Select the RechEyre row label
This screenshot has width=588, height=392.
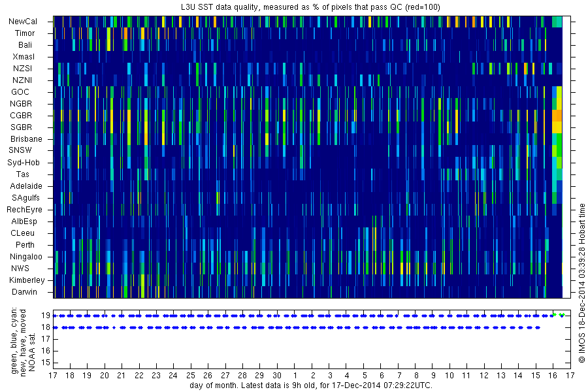coord(24,209)
